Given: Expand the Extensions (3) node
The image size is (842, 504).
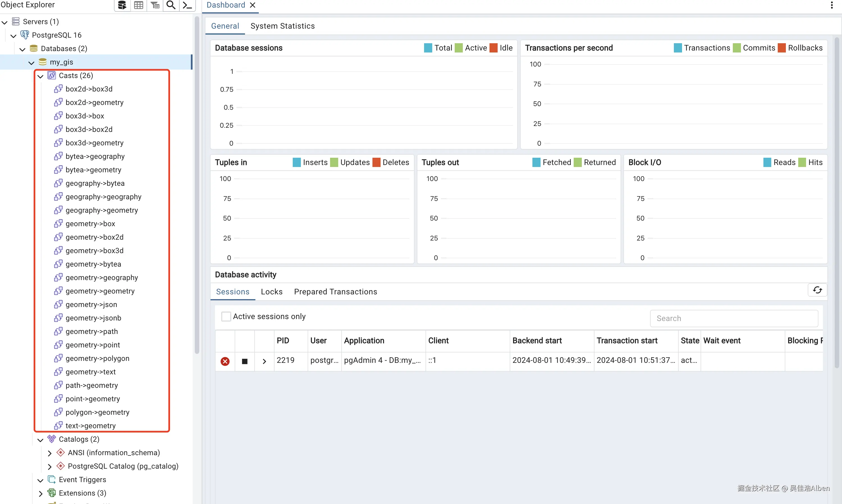Looking at the screenshot, I should click(x=40, y=493).
